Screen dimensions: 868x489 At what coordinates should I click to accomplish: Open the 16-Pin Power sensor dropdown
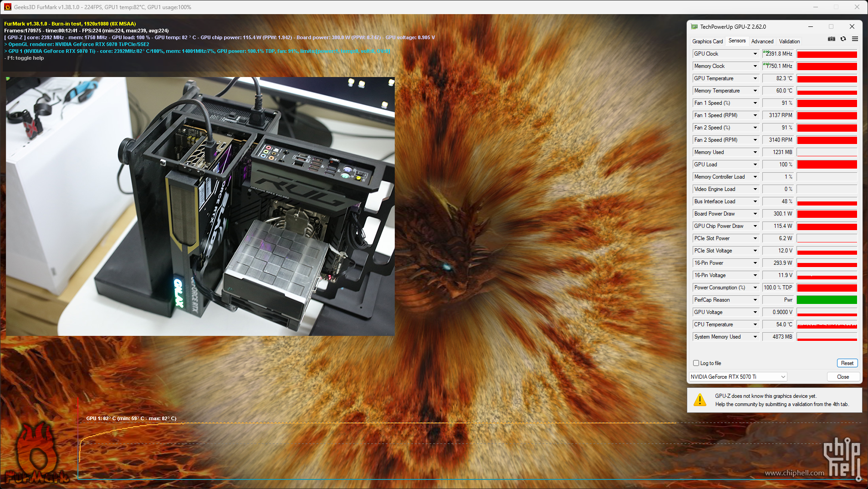755,263
